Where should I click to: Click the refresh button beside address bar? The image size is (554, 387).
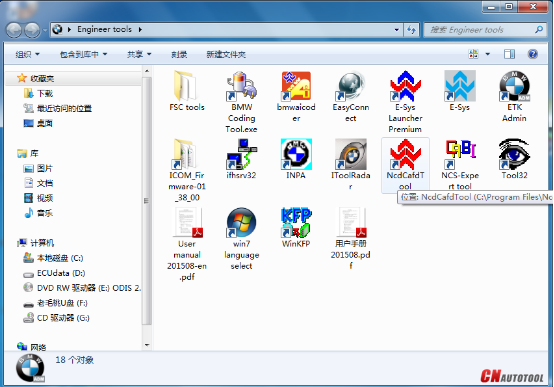coord(411,30)
